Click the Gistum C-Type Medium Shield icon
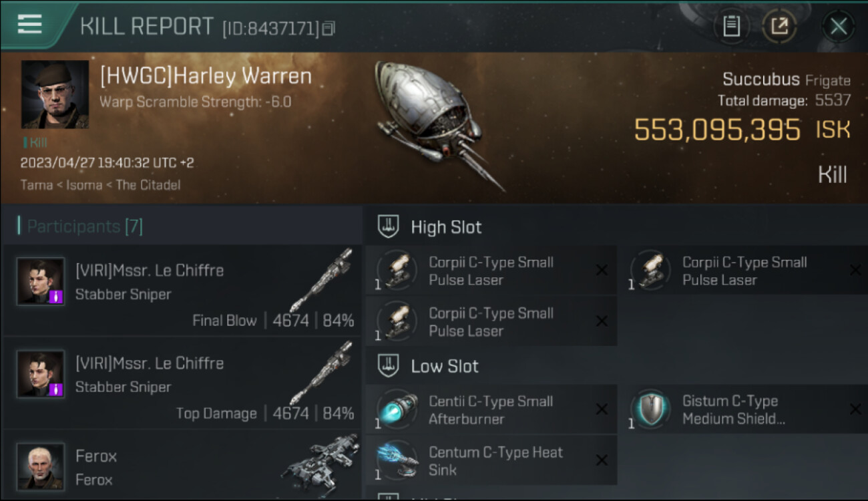 (x=650, y=409)
